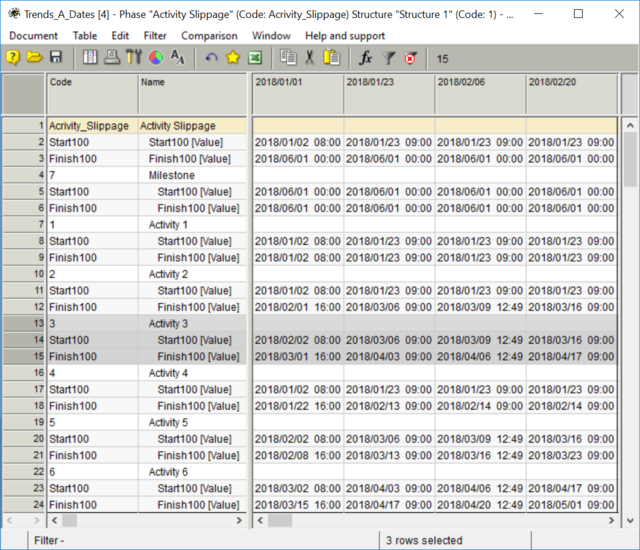
Task: Undo with the blue curved arrow icon
Action: click(211, 58)
